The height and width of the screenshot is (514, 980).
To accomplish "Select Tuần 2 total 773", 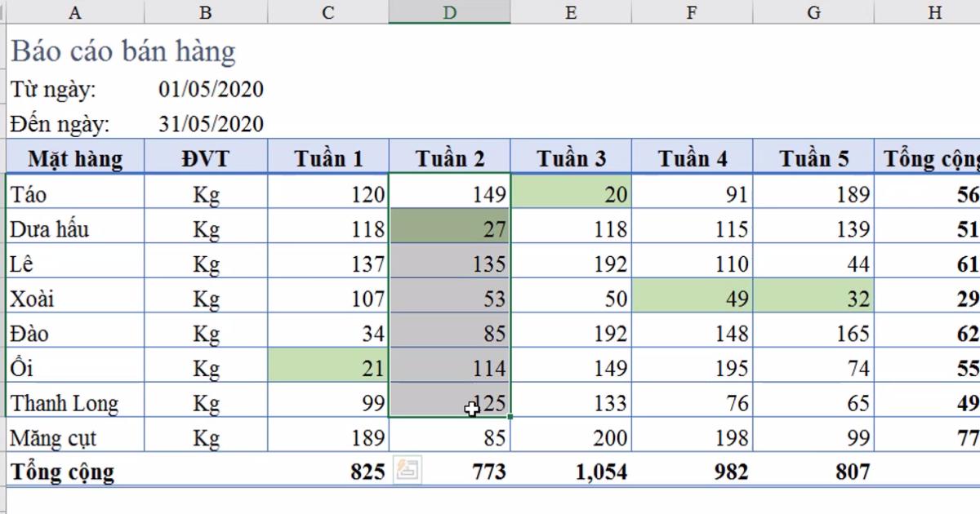I will click(450, 471).
